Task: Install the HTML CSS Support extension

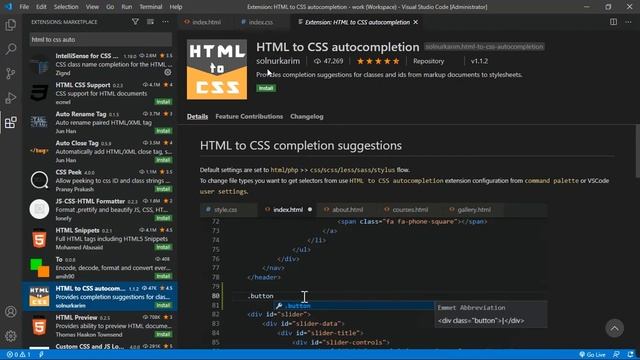Action: (x=163, y=102)
